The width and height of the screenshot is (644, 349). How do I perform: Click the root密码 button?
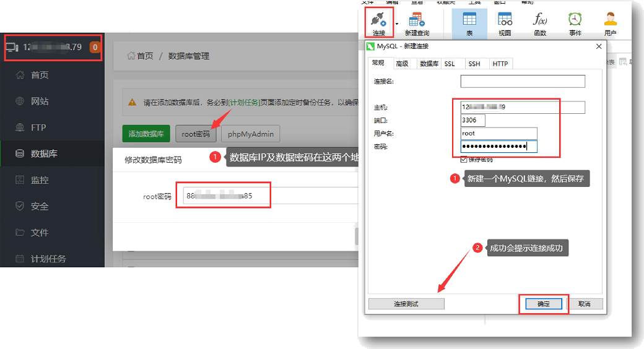tap(196, 134)
